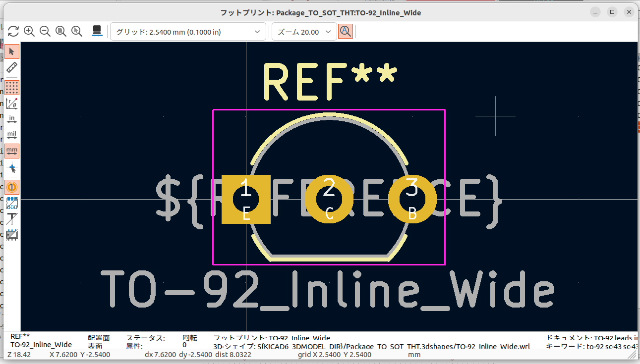The height and width of the screenshot is (364, 640).
Task: Switch units to mils
Action: click(x=12, y=135)
